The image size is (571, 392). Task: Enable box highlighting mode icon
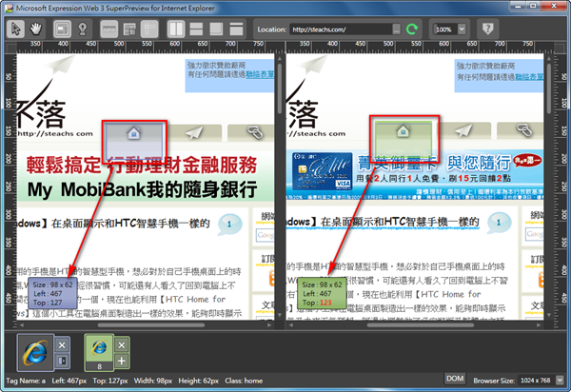[x=62, y=29]
